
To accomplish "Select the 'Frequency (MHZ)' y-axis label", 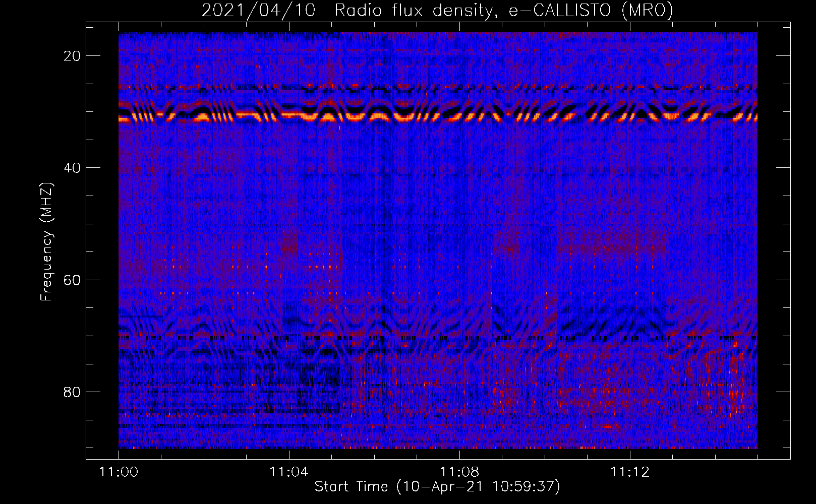I will 46,242.
